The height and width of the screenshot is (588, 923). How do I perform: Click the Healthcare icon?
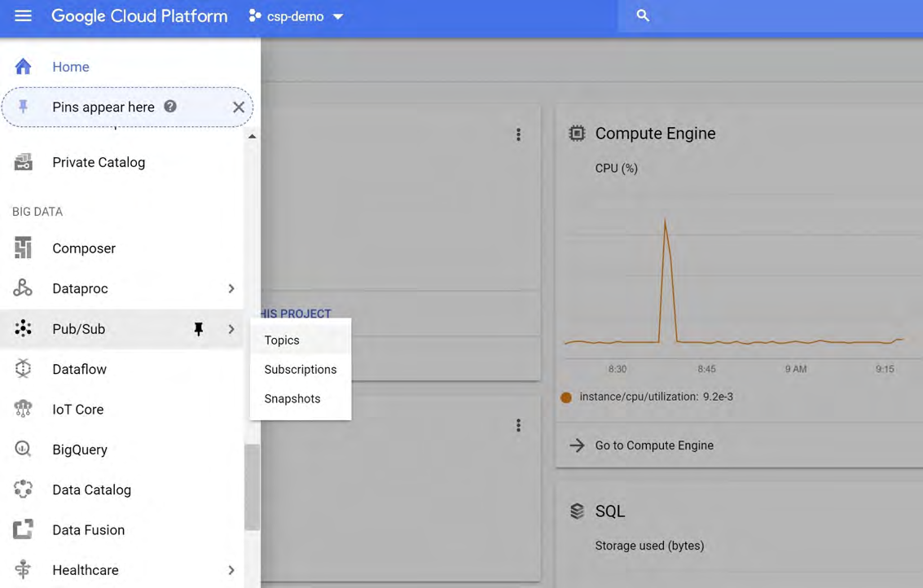[23, 569]
